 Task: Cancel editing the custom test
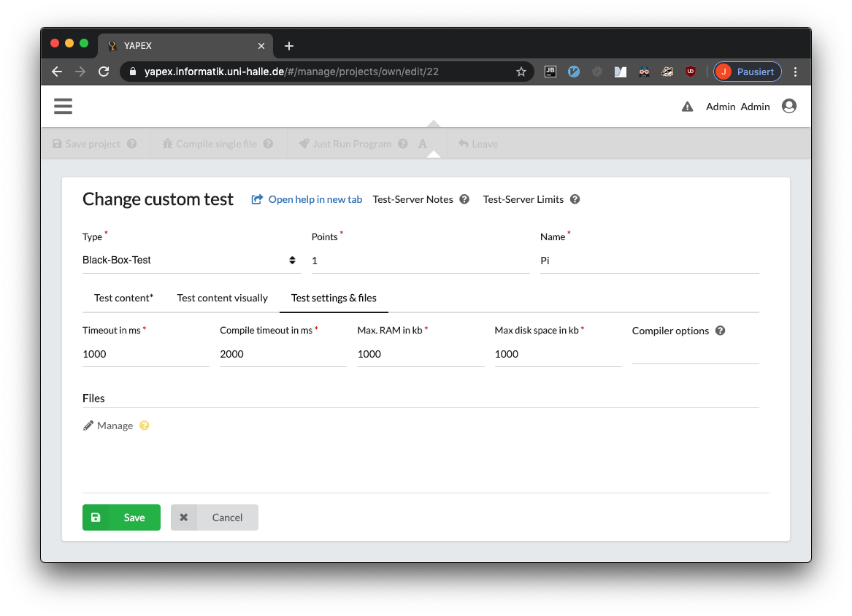pos(215,517)
